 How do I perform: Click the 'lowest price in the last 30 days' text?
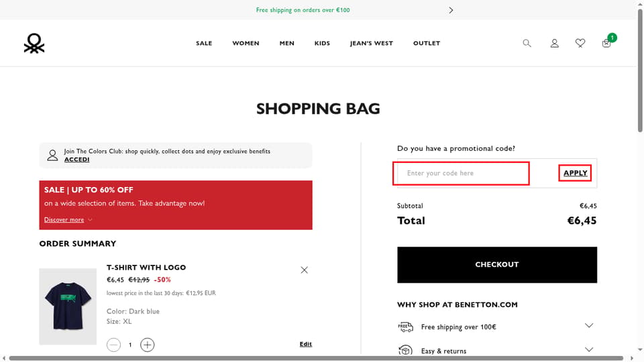tap(161, 293)
